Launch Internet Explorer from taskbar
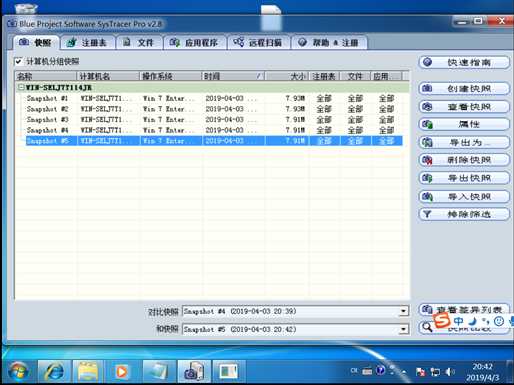 [54, 371]
